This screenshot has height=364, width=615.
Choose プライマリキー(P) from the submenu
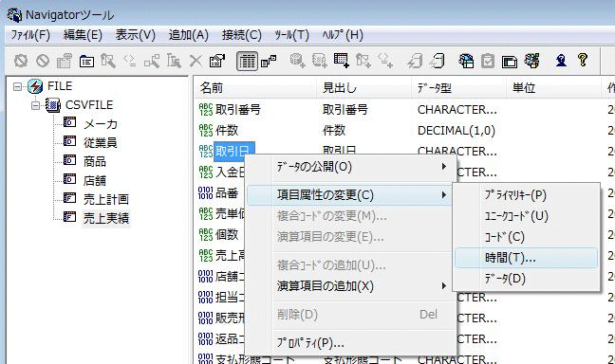pyautogui.click(x=527, y=195)
